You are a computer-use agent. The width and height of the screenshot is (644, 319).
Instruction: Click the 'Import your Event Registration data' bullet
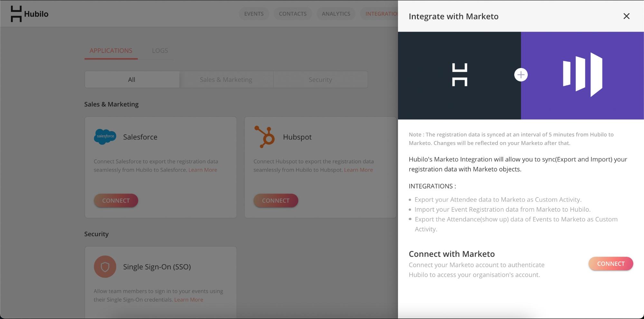tap(502, 209)
